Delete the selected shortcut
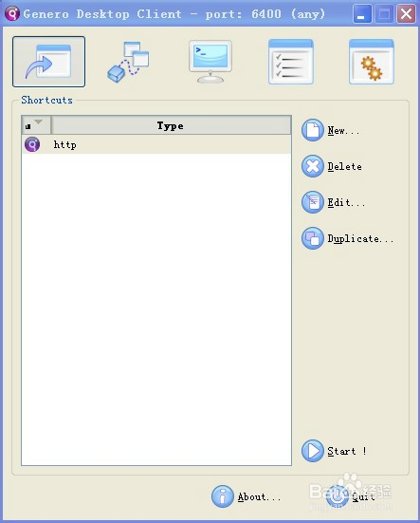The width and height of the screenshot is (420, 523). [x=332, y=166]
